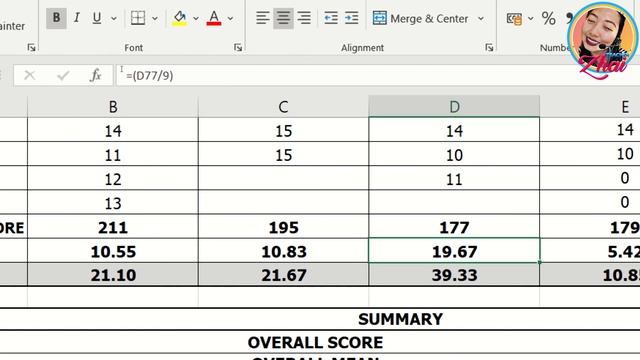The image size is (640, 360).
Task: Select cell with value 19.67
Action: coord(454,251)
